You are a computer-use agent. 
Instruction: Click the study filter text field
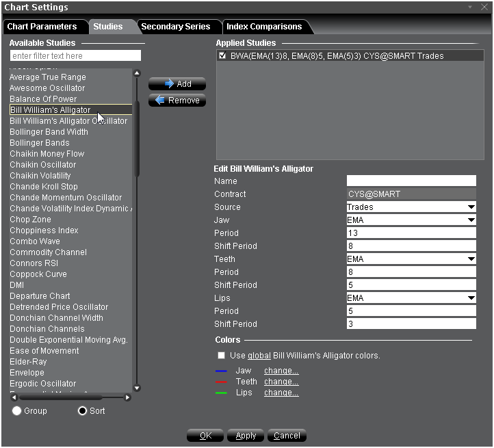click(75, 55)
